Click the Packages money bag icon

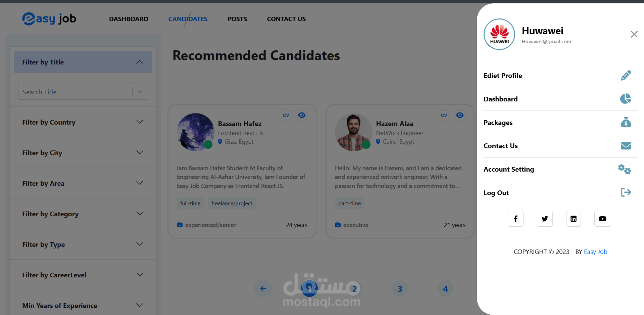pyautogui.click(x=626, y=122)
